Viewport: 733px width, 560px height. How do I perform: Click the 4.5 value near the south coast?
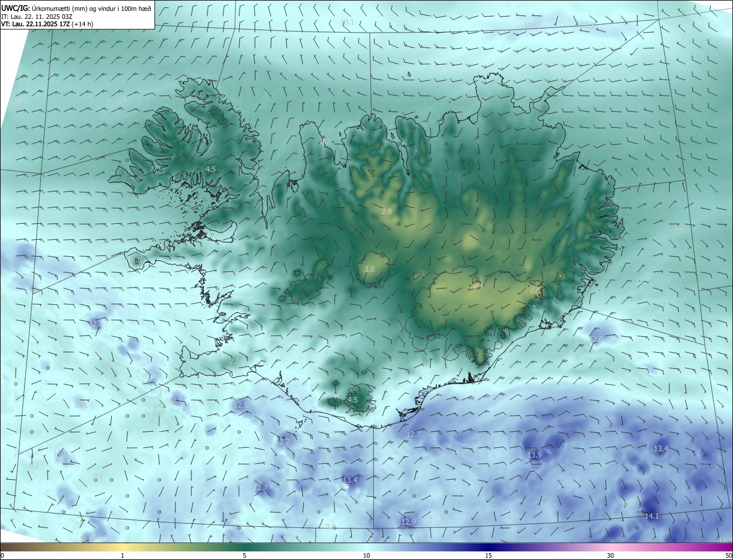point(353,400)
